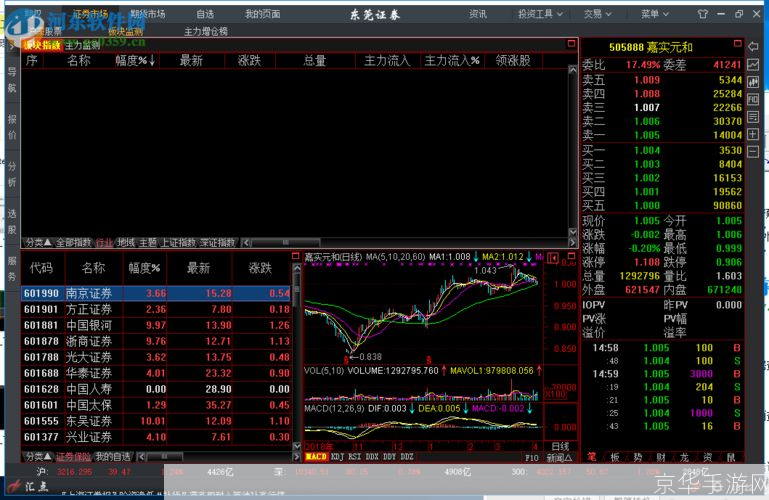Select stock row 601555 东吴证券
The image size is (769, 500).
pyautogui.click(x=156, y=421)
